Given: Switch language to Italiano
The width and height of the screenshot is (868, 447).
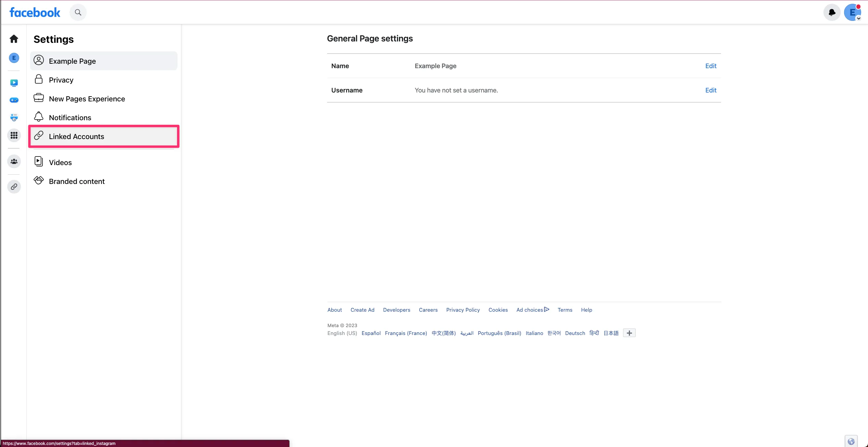Looking at the screenshot, I should coord(534,333).
